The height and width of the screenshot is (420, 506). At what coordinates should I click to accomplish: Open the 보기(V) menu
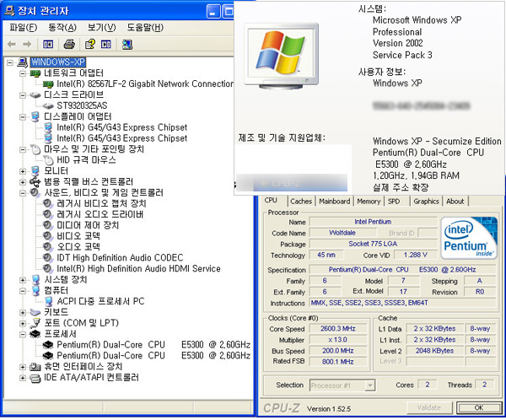pyautogui.click(x=102, y=28)
